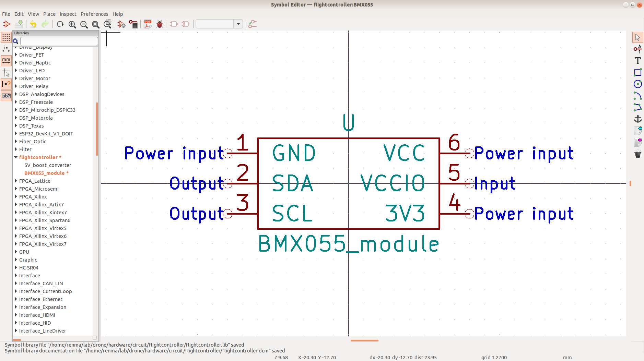Select the arrow selection tool
The width and height of the screenshot is (644, 361).
(x=637, y=37)
